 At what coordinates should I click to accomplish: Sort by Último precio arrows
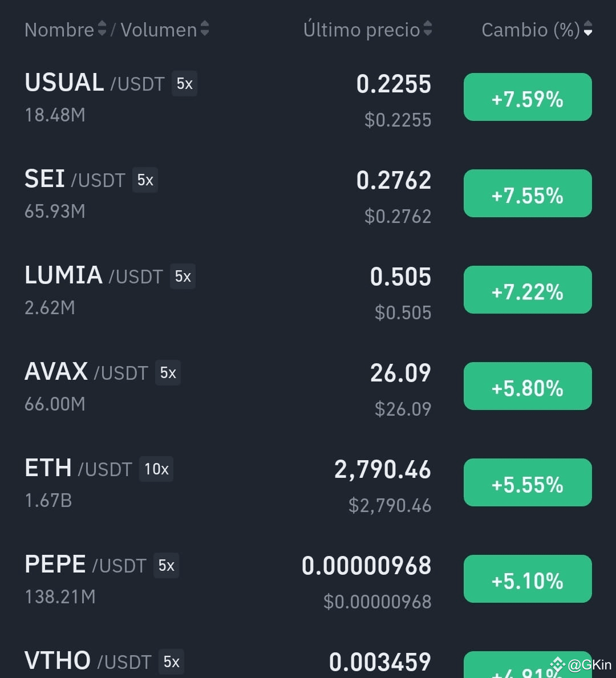(427, 29)
